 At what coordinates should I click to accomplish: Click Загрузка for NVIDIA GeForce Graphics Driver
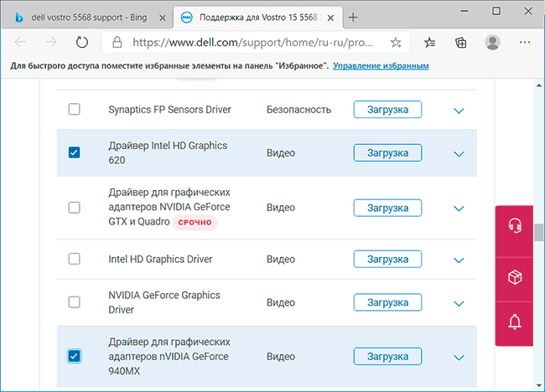(387, 302)
